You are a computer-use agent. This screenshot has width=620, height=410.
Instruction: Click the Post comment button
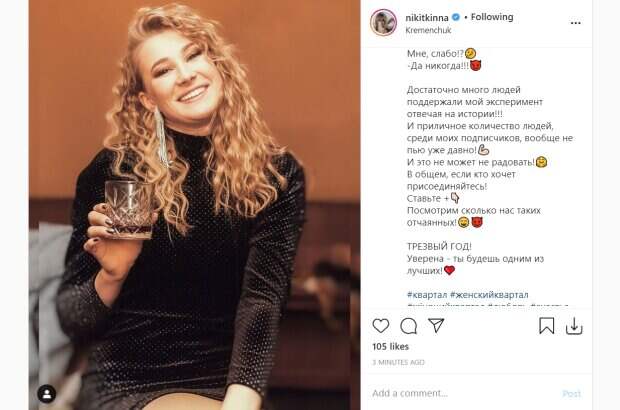(572, 394)
